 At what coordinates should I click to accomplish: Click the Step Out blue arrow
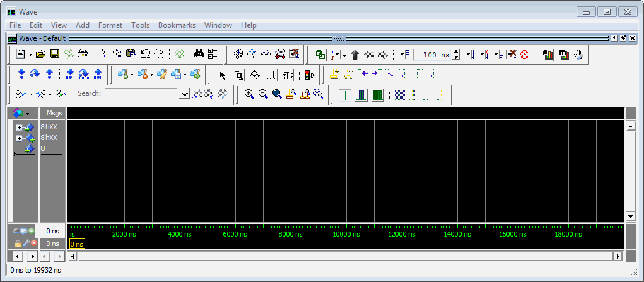(49, 74)
